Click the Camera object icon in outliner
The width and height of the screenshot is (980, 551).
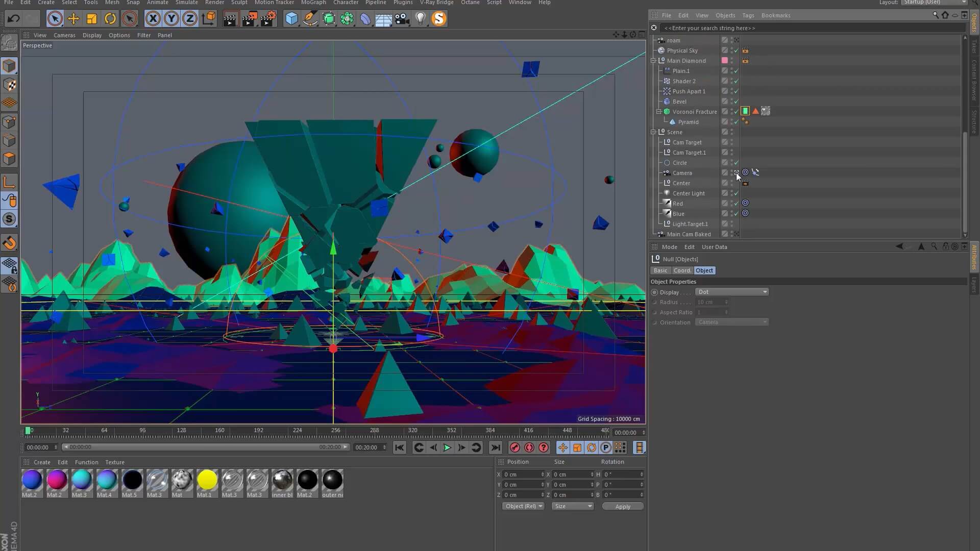(666, 172)
